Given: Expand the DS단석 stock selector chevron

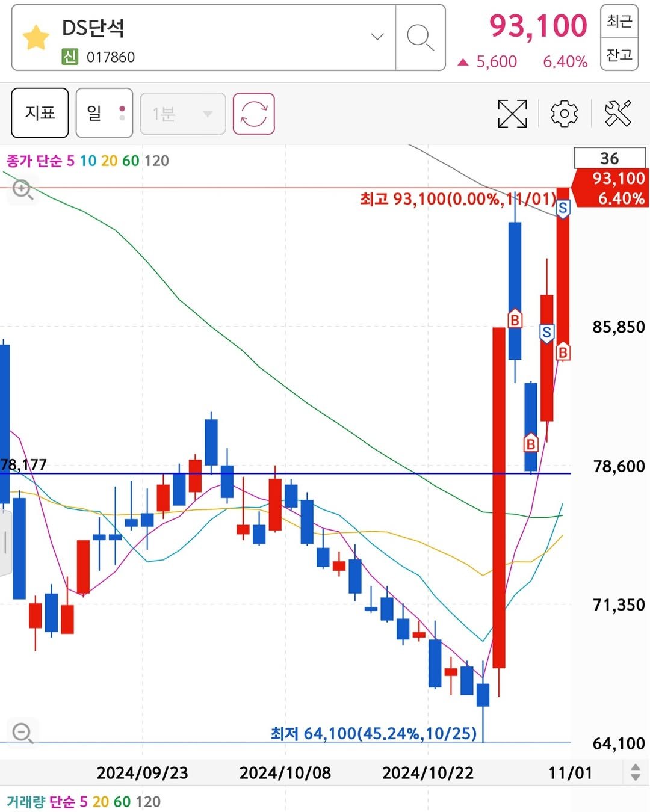Looking at the screenshot, I should point(377,37).
